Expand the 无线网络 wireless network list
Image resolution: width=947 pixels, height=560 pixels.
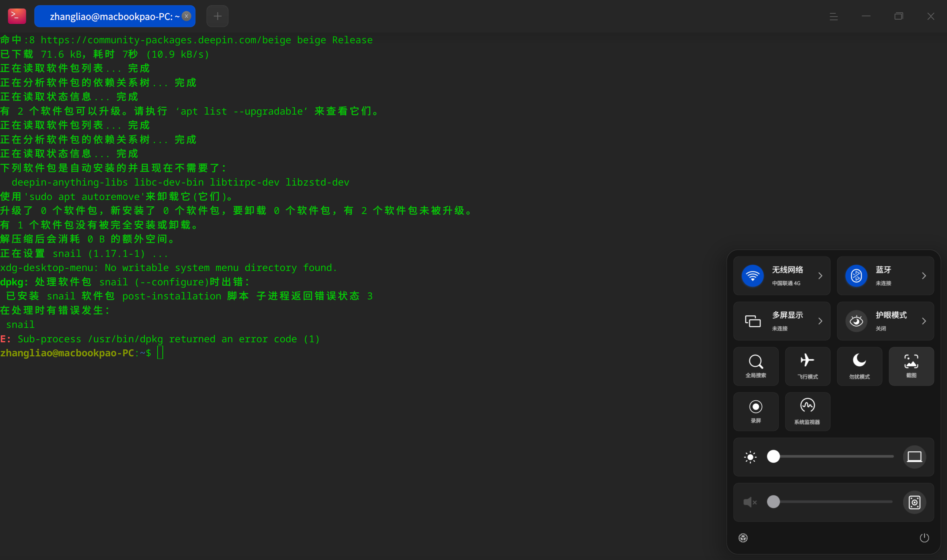(820, 276)
